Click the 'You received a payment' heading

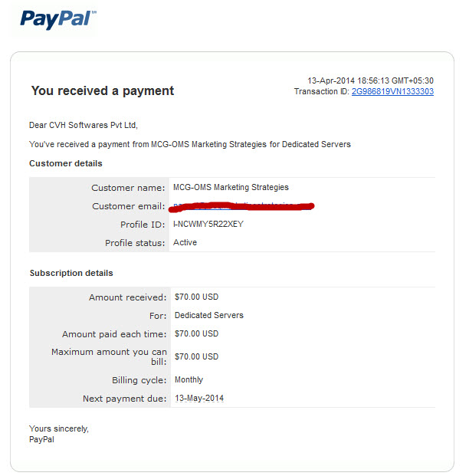tap(103, 90)
